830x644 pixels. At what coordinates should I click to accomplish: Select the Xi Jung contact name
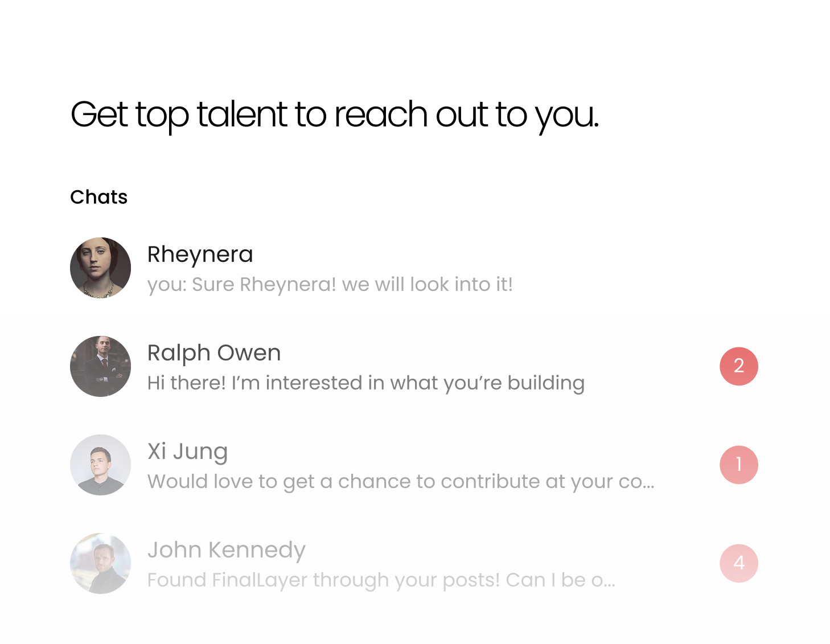(187, 452)
